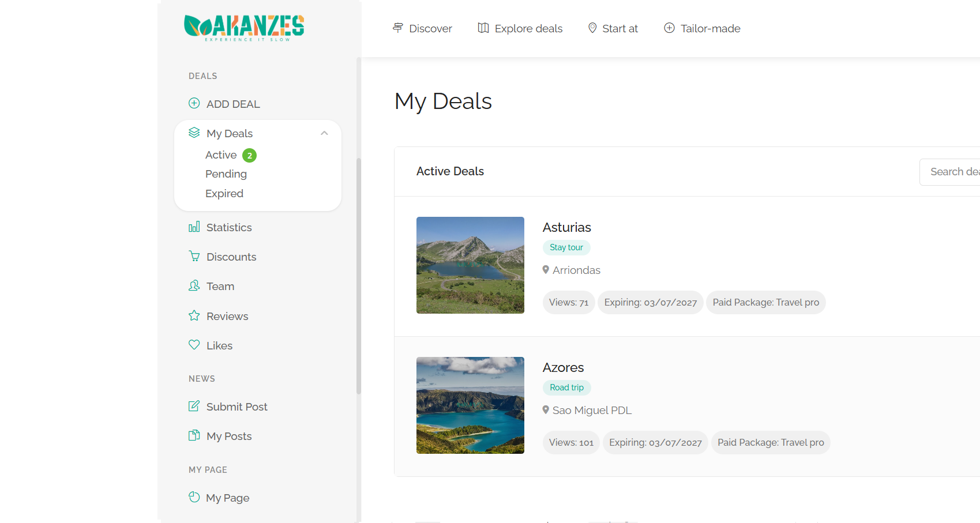Image resolution: width=980 pixels, height=523 pixels.
Task: Select the Pending deals submenu item
Action: (x=226, y=174)
